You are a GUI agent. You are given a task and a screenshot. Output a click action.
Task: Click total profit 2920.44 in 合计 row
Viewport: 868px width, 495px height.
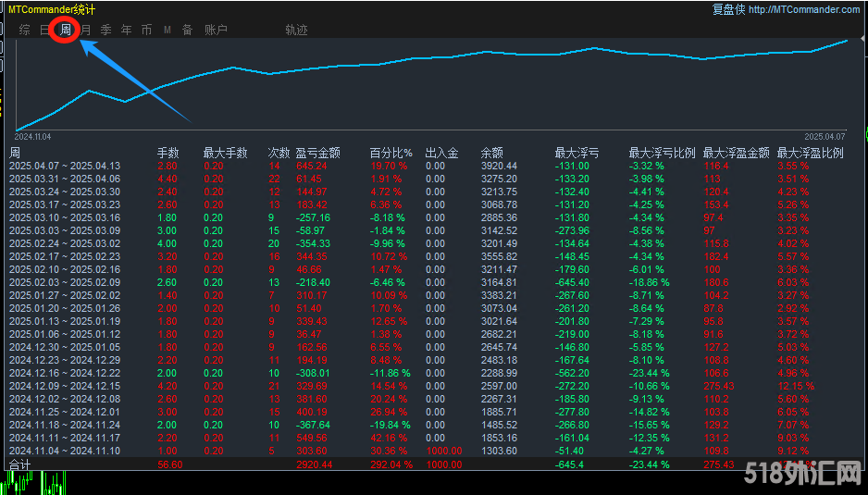314,464
